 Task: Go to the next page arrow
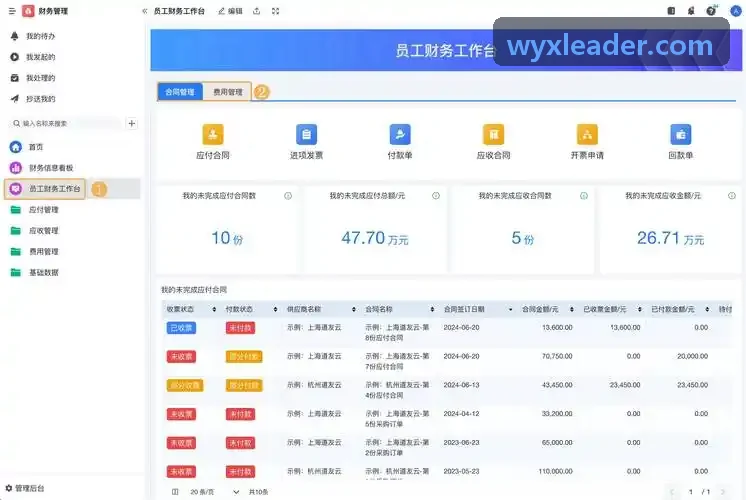coord(723,492)
